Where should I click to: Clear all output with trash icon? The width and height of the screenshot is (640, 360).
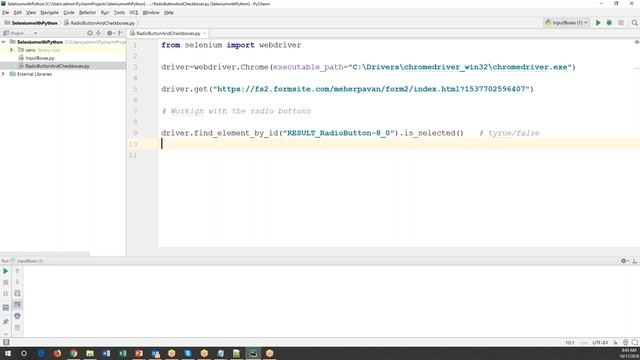pyautogui.click(x=17, y=327)
